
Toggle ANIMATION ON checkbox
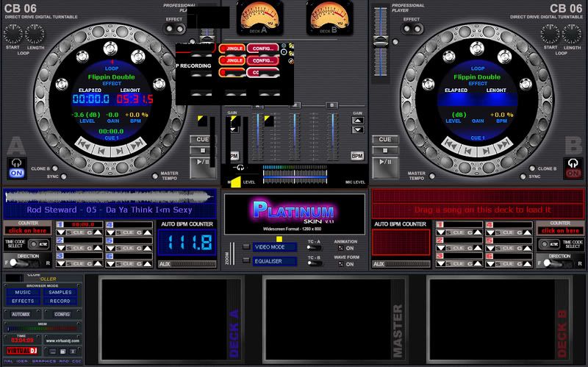(340, 248)
